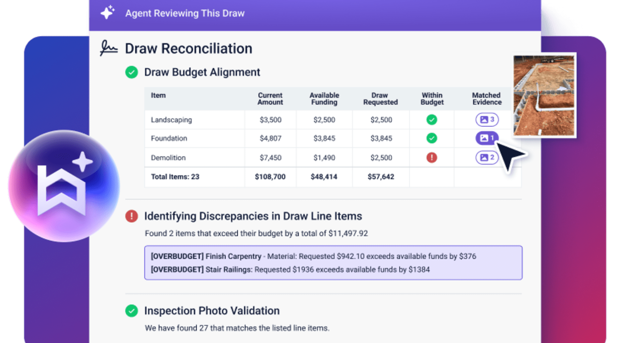The width and height of the screenshot is (644, 343).
Task: Click the red over-budget alert for Demolition
Action: point(432,157)
